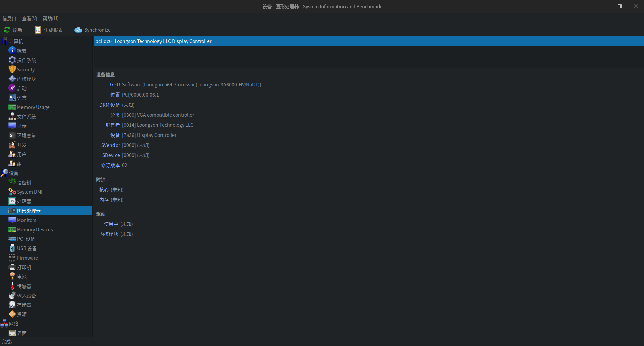Viewport: 644px width, 346px height.
Task: Select the 文件系统 filesystem icon
Action: [12, 116]
